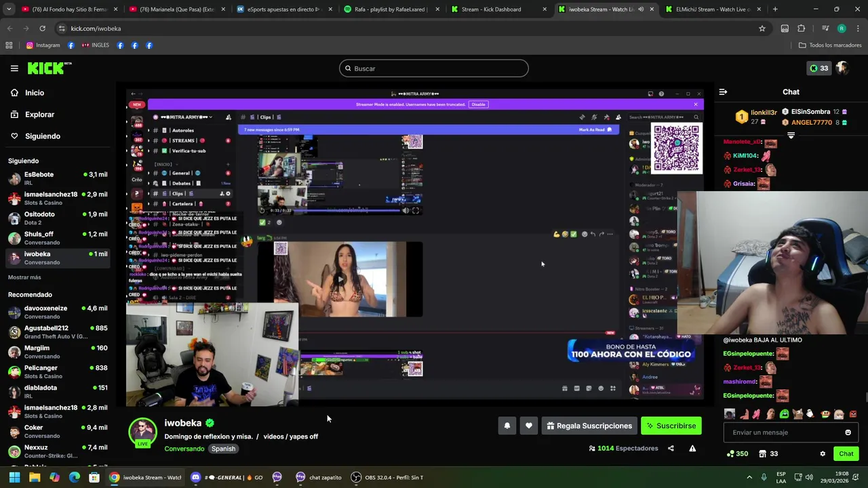Click the green 33 points badge
This screenshot has width=868, height=488.
(818, 68)
